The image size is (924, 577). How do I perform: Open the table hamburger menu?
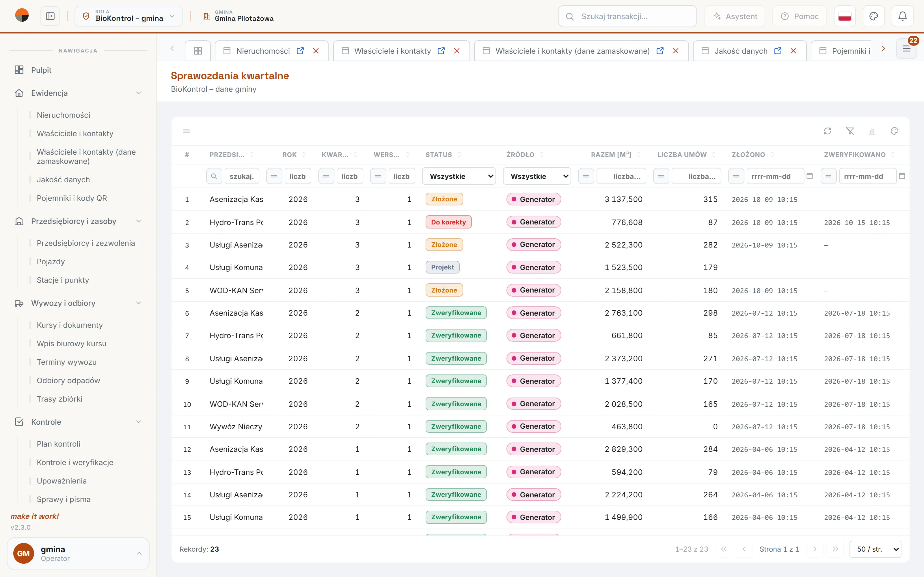coord(187,131)
